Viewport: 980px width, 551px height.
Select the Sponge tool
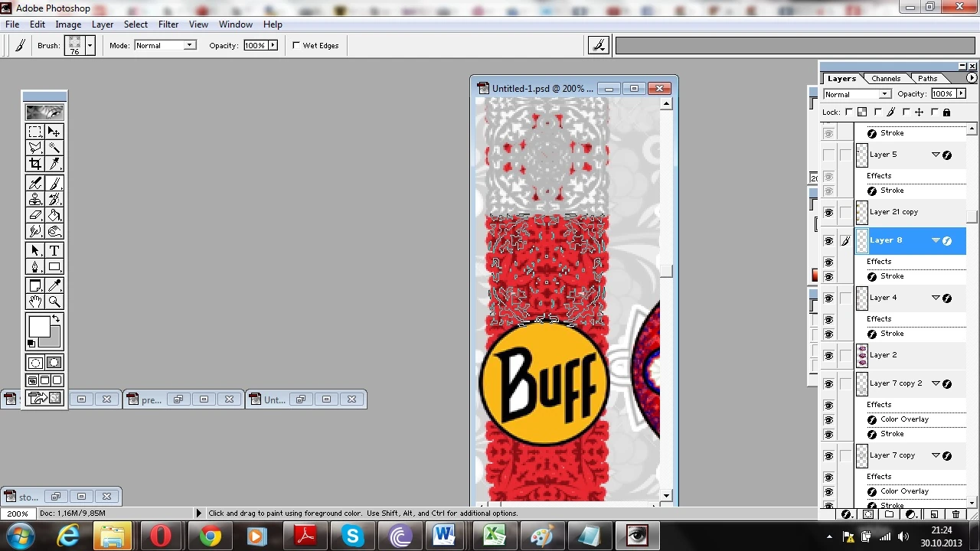(54, 231)
